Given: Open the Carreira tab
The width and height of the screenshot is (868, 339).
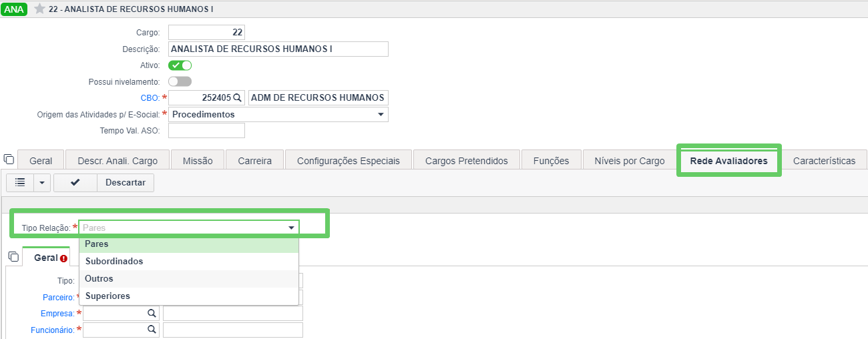Looking at the screenshot, I should coord(254,160).
